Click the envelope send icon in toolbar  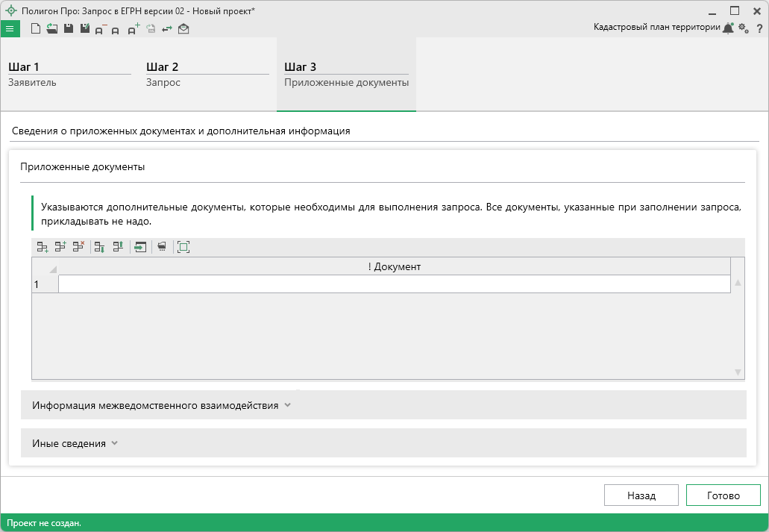(x=183, y=29)
